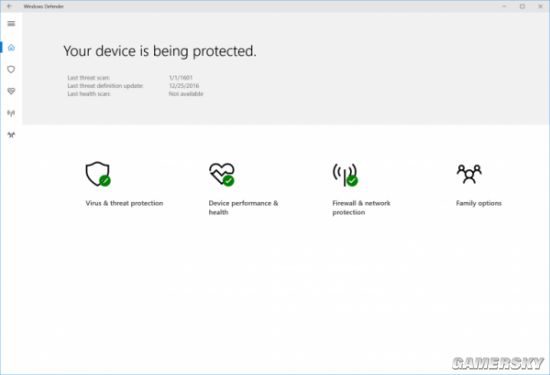Click the Windows Defender window title

tap(43, 6)
